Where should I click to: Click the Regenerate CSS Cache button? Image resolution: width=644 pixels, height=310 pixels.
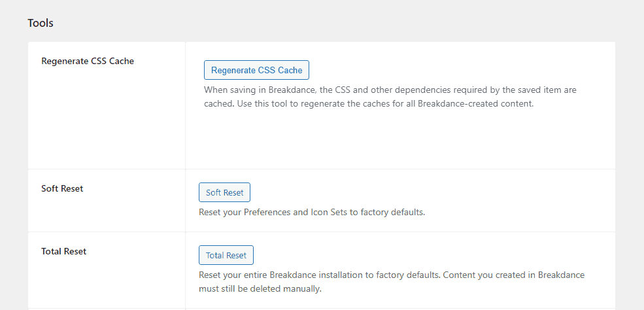click(256, 70)
